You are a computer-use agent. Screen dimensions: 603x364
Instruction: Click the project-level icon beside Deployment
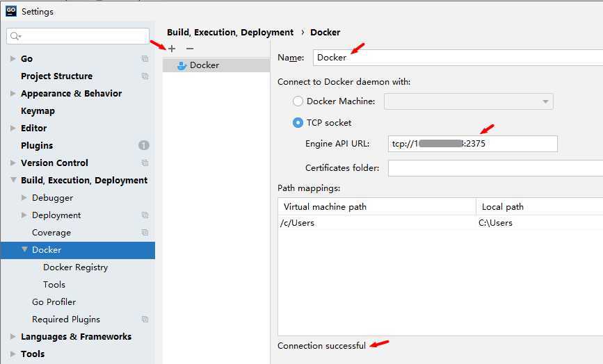145,215
